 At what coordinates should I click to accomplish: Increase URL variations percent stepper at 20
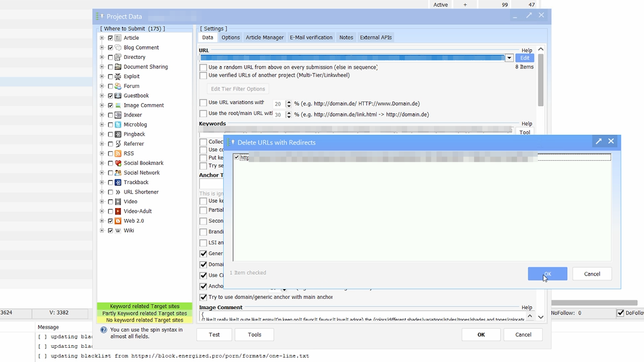coord(289,102)
